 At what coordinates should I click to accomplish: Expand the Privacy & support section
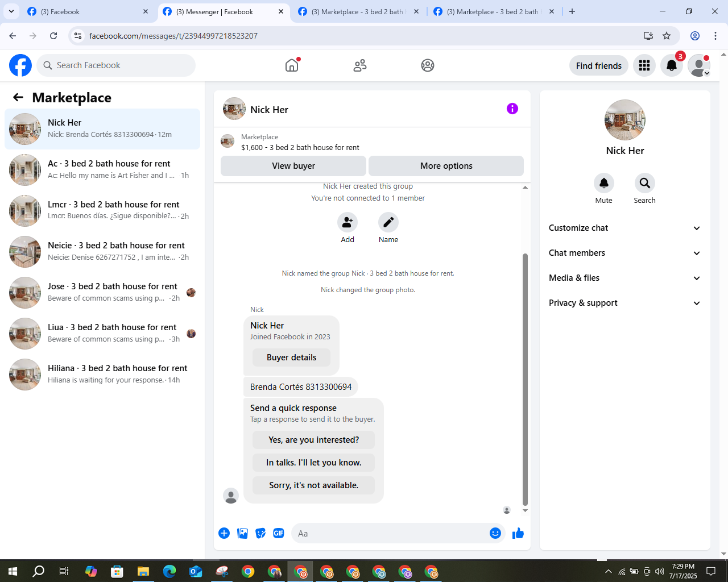[x=625, y=303]
